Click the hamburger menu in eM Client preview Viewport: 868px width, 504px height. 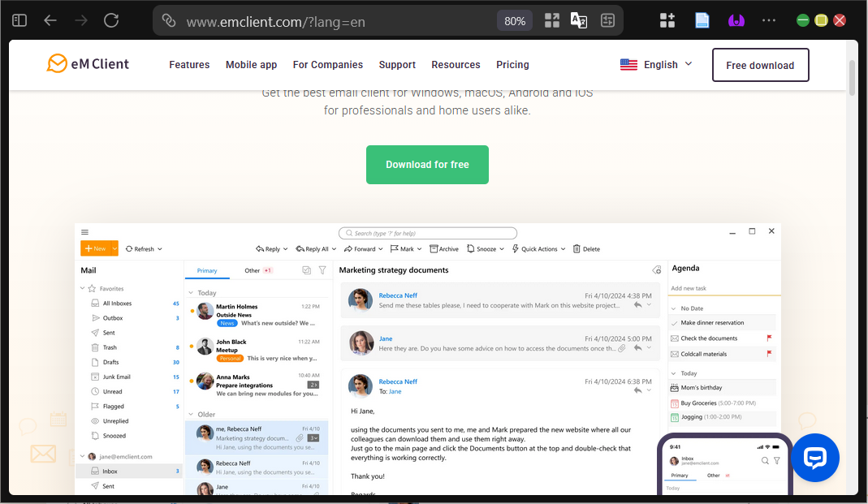[x=84, y=232]
